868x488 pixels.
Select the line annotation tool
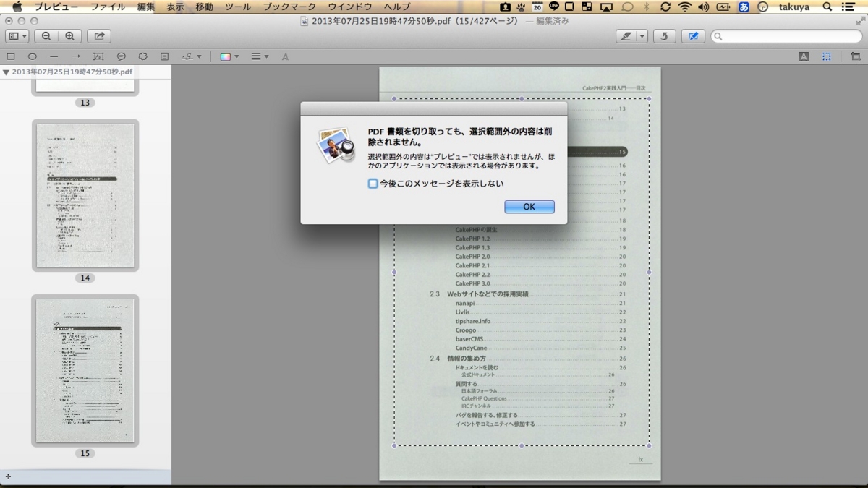(x=54, y=56)
